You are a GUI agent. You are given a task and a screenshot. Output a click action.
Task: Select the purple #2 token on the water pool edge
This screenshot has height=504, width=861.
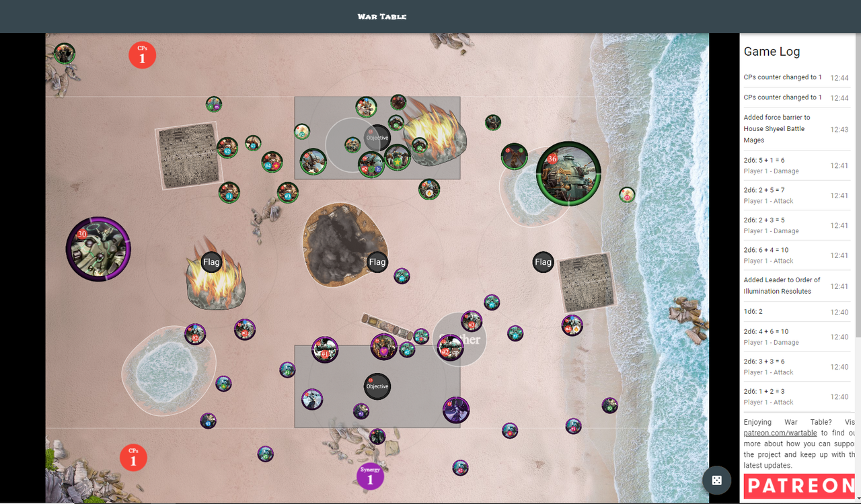195,334
